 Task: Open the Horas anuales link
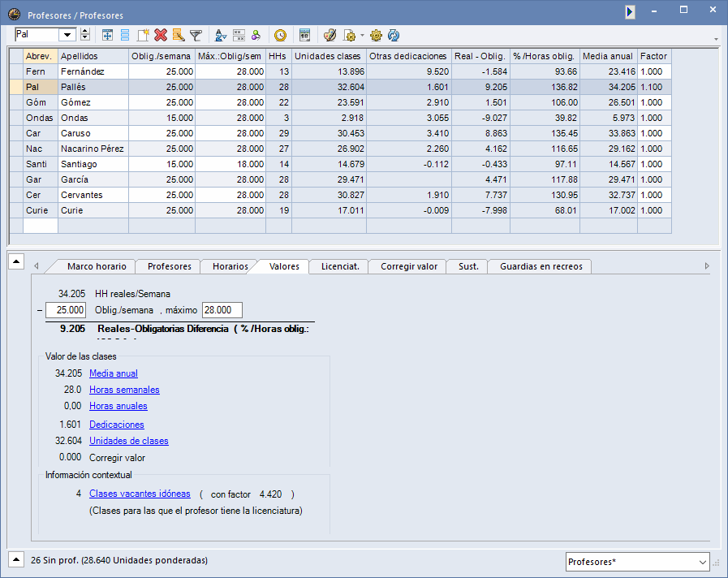[118, 406]
